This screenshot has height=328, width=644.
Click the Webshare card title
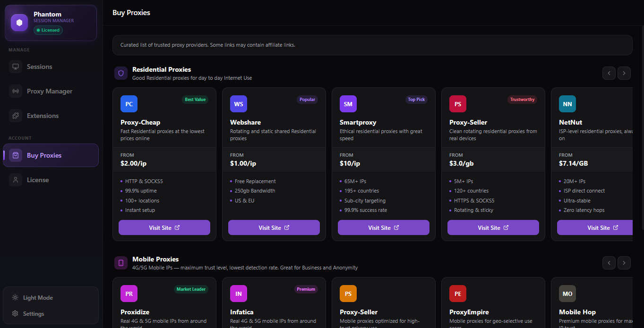tap(245, 122)
